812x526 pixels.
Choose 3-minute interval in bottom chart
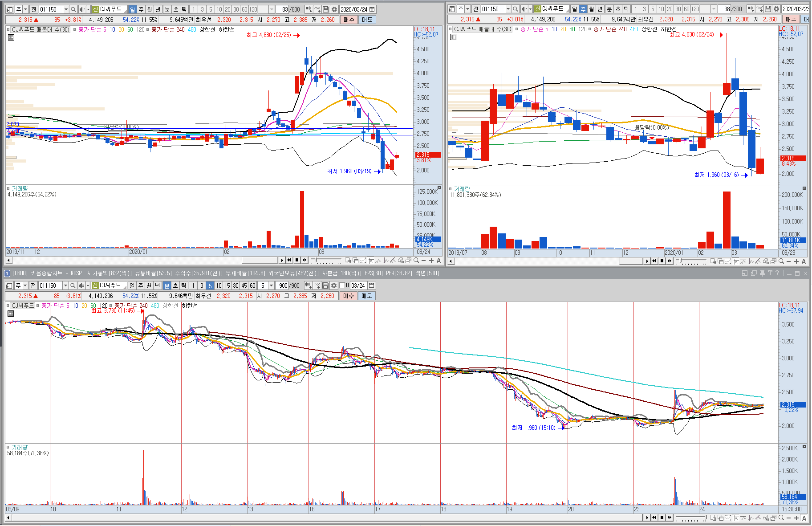pyautogui.click(x=202, y=285)
